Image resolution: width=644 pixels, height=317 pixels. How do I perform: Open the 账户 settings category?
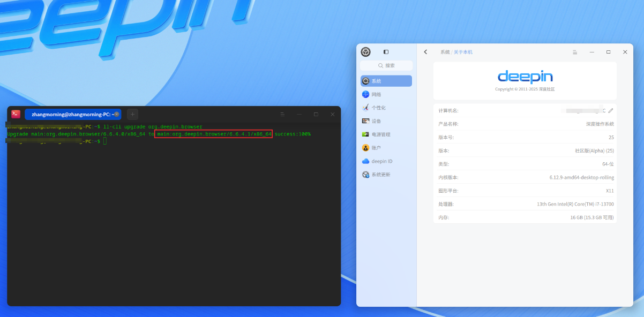[x=386, y=148]
